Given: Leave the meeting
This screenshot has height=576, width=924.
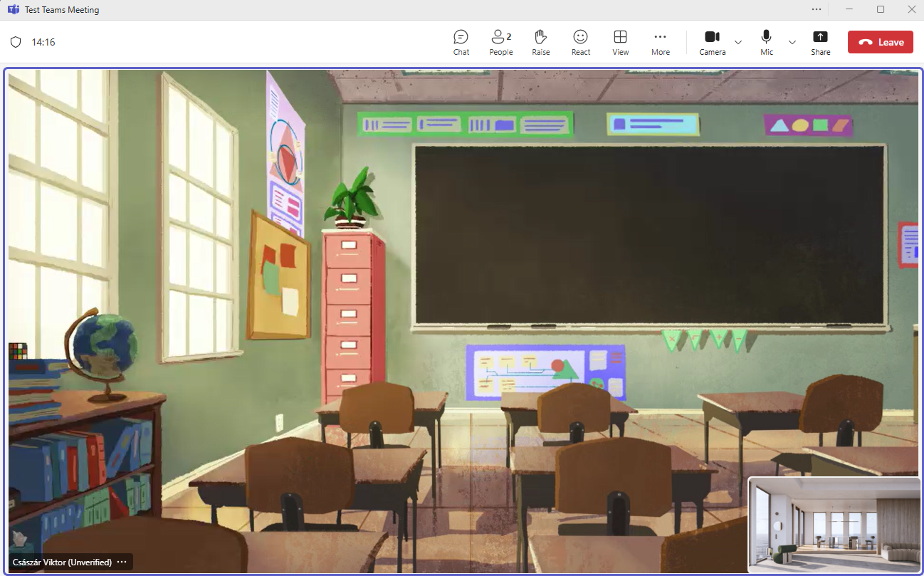Looking at the screenshot, I should point(881,42).
